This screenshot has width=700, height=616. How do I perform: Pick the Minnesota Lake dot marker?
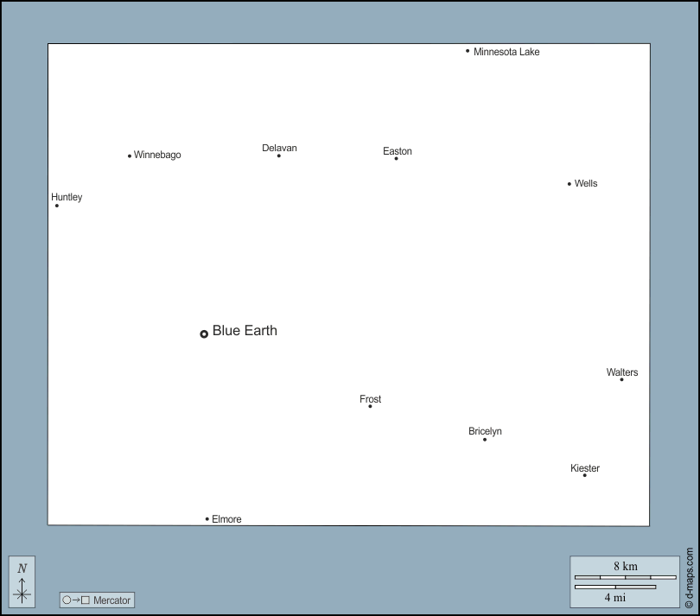coord(468,51)
